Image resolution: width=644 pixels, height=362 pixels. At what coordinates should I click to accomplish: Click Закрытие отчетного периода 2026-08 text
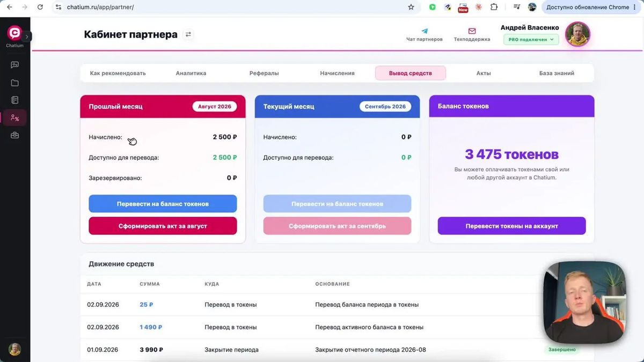[x=370, y=350]
